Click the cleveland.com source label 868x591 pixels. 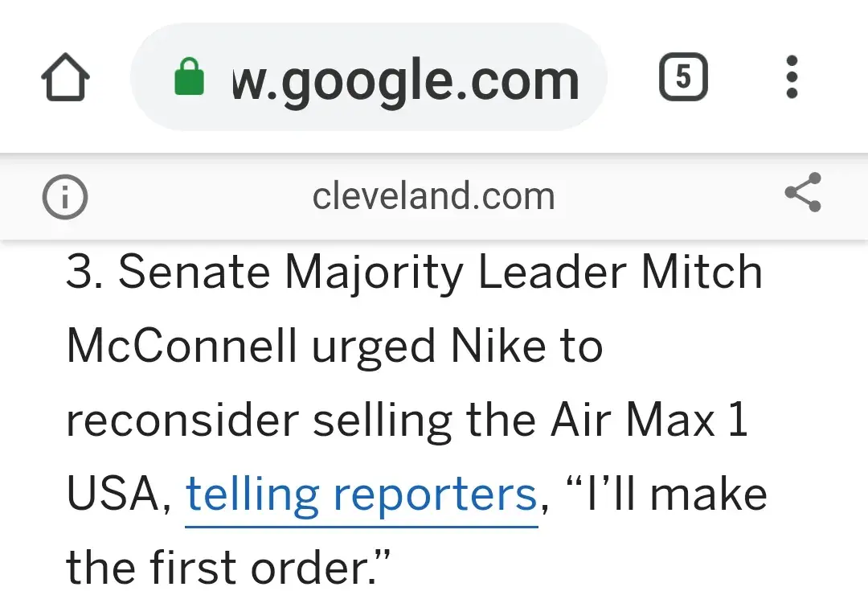coord(433,196)
